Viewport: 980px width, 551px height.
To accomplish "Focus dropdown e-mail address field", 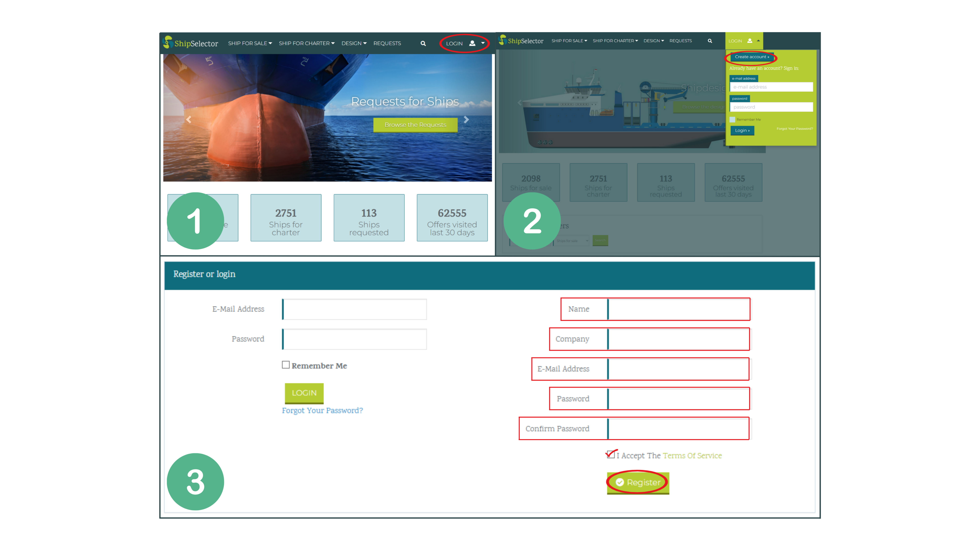I will coord(771,87).
